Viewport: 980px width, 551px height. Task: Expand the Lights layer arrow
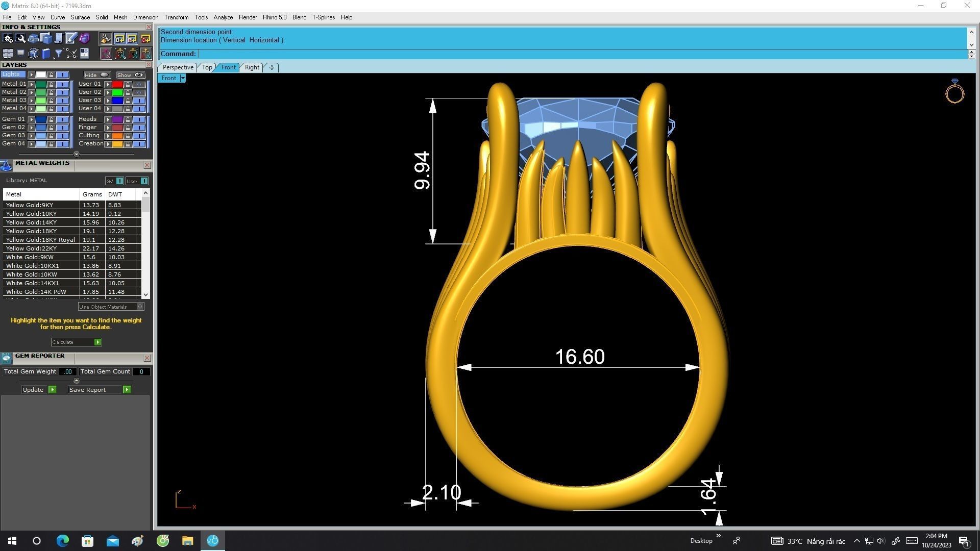[31, 75]
